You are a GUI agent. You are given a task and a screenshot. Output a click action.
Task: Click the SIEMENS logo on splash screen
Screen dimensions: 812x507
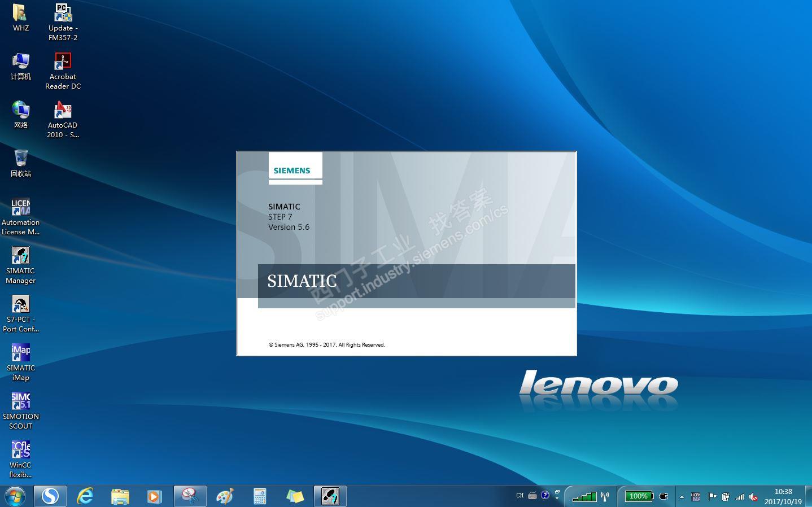[292, 170]
